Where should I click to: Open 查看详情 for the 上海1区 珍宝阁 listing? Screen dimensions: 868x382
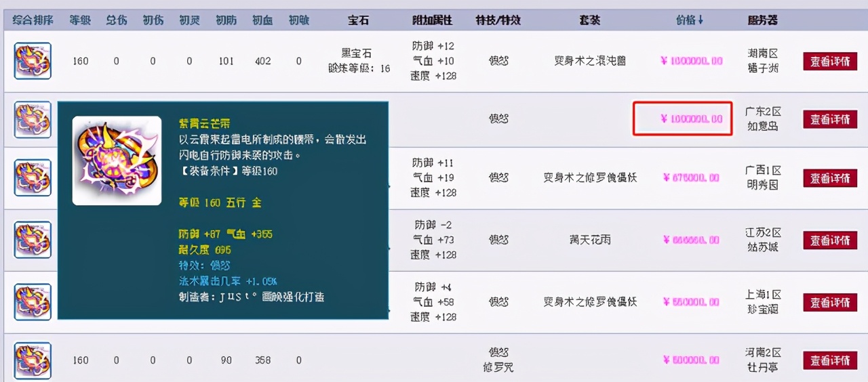(830, 302)
